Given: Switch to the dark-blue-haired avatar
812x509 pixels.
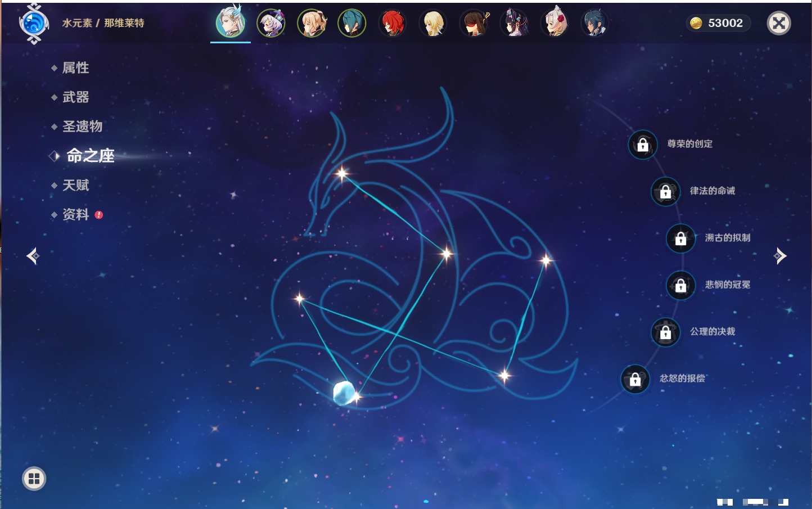Looking at the screenshot, I should click(x=595, y=23).
